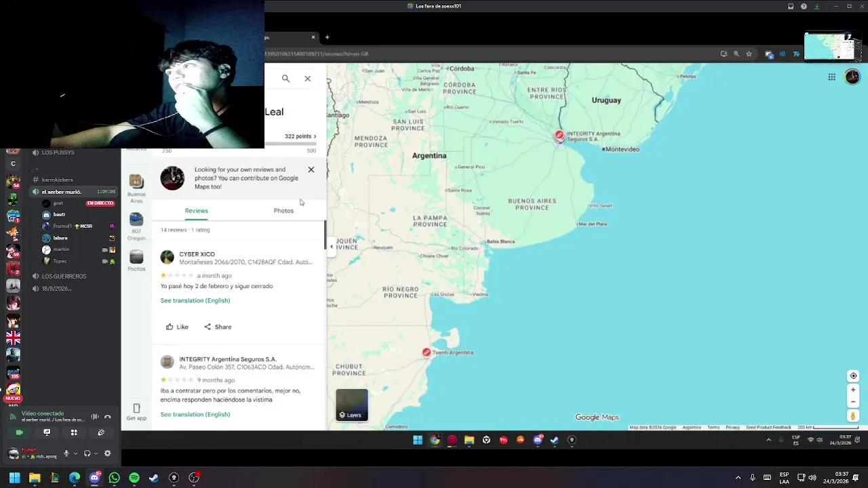Click the Terms link at map bottom

(713, 428)
